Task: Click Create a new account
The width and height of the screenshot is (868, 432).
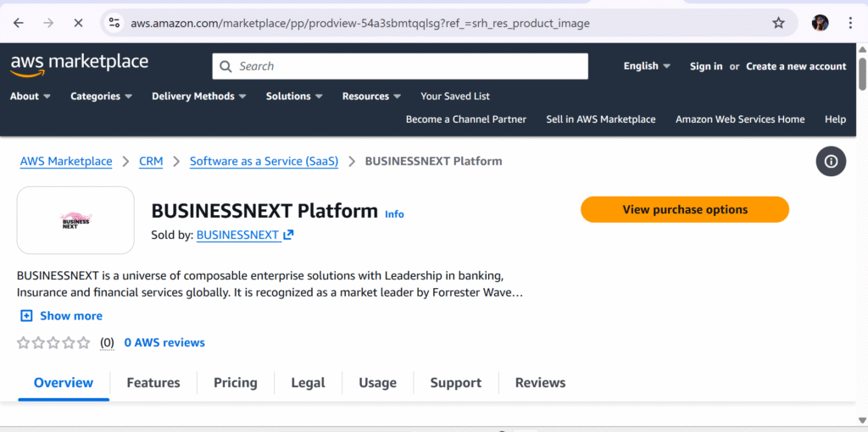Action: click(796, 66)
